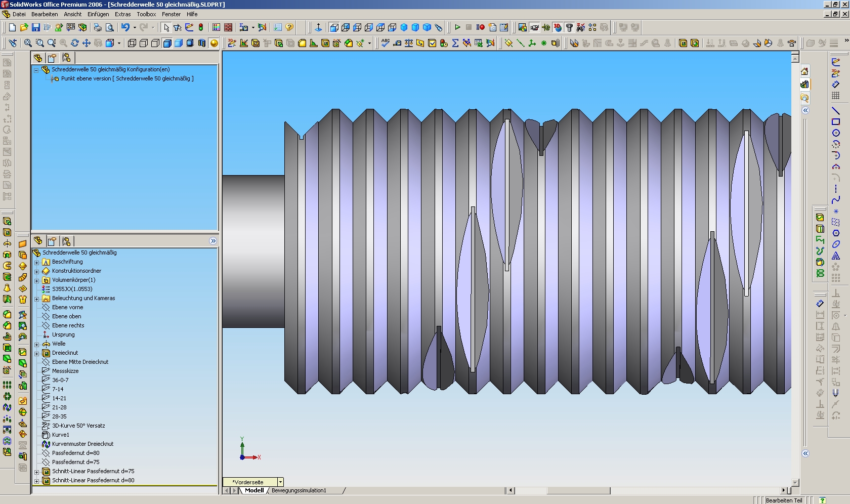Click the Print icon in toolbar
The width and height of the screenshot is (850, 504).
coord(98,27)
